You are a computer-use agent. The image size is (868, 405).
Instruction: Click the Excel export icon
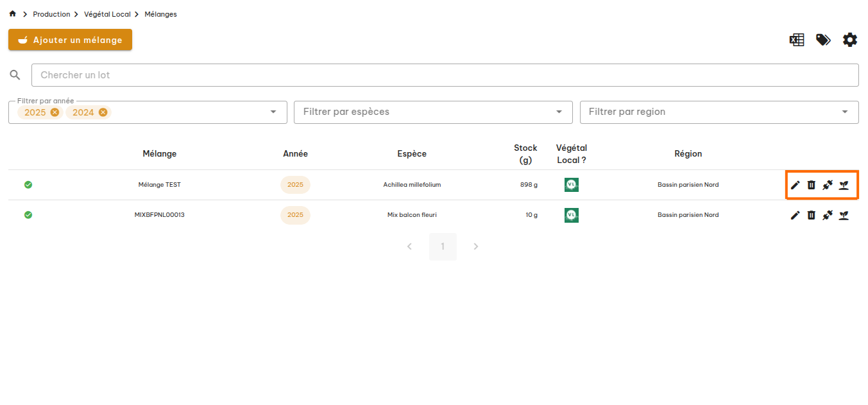796,40
